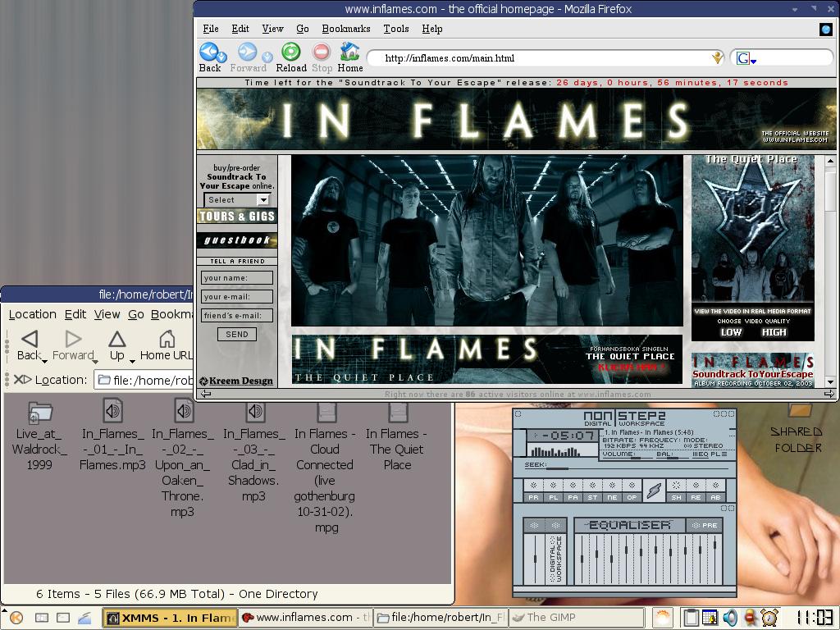Toggle the PRE presets button in the equaliser
The image size is (840, 630).
[x=704, y=526]
